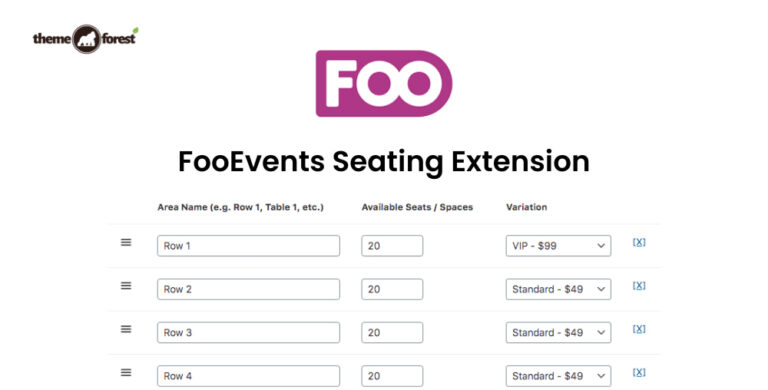768x390 pixels.
Task: Click the Row 1 area name field
Action: point(248,246)
